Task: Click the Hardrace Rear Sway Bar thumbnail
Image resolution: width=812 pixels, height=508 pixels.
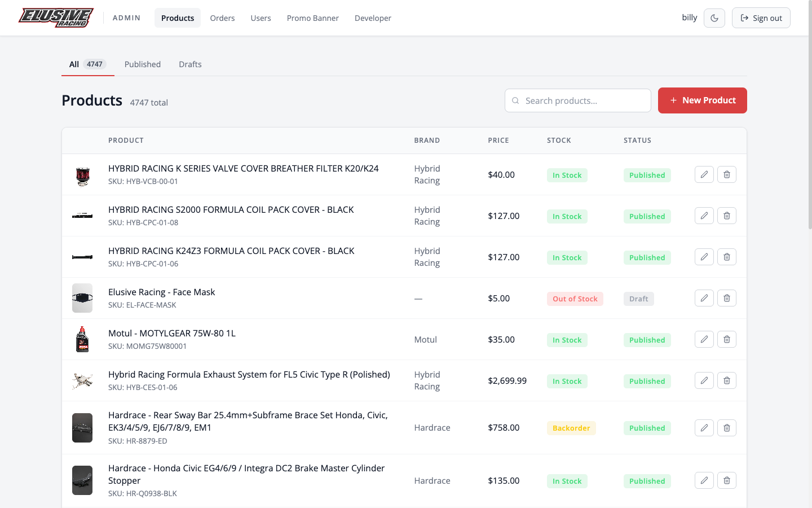Action: pos(82,428)
